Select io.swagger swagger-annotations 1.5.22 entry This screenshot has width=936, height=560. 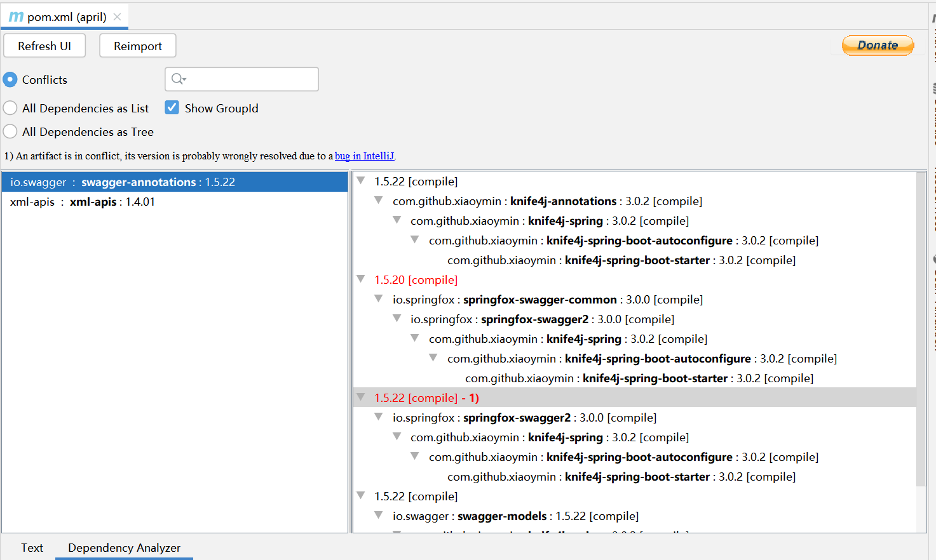tap(175, 182)
